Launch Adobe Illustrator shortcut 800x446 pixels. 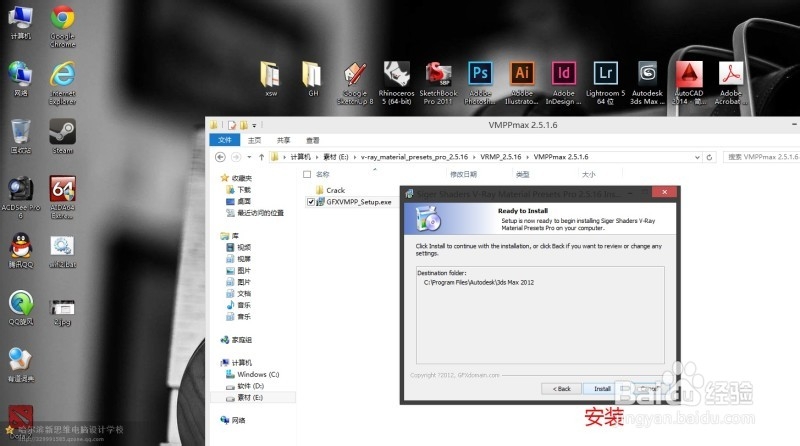pos(522,83)
